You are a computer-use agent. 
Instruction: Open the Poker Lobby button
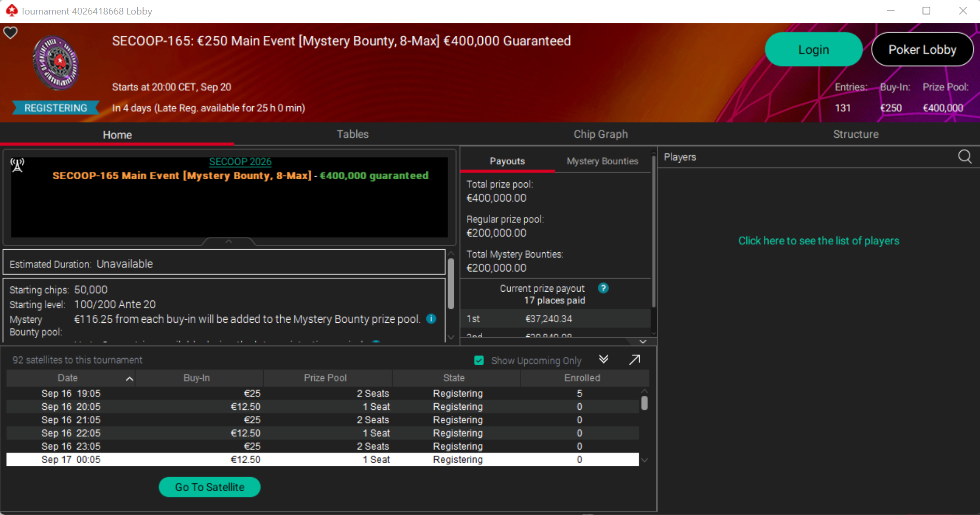[x=923, y=49]
